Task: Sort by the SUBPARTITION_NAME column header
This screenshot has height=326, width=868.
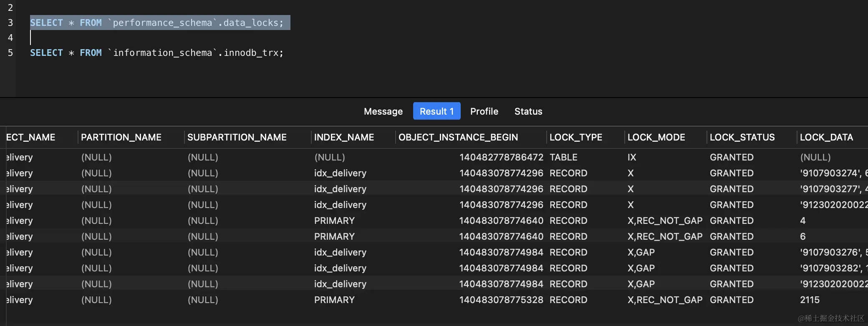Action: click(237, 137)
